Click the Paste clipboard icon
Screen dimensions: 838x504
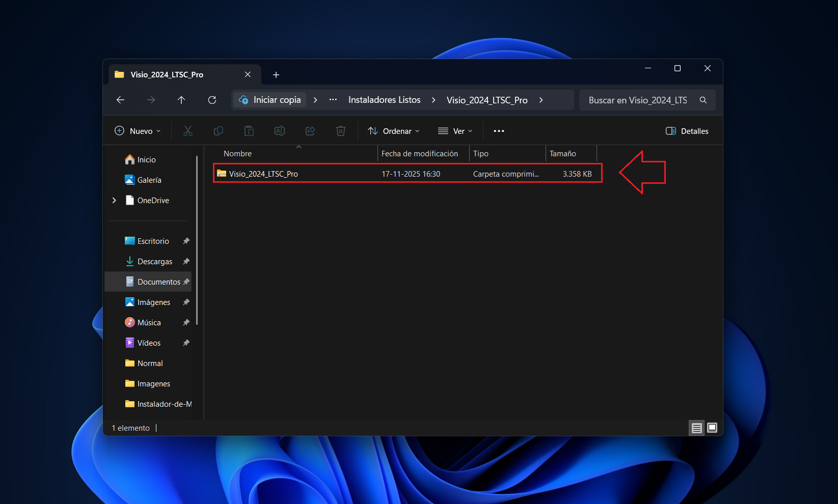point(249,131)
